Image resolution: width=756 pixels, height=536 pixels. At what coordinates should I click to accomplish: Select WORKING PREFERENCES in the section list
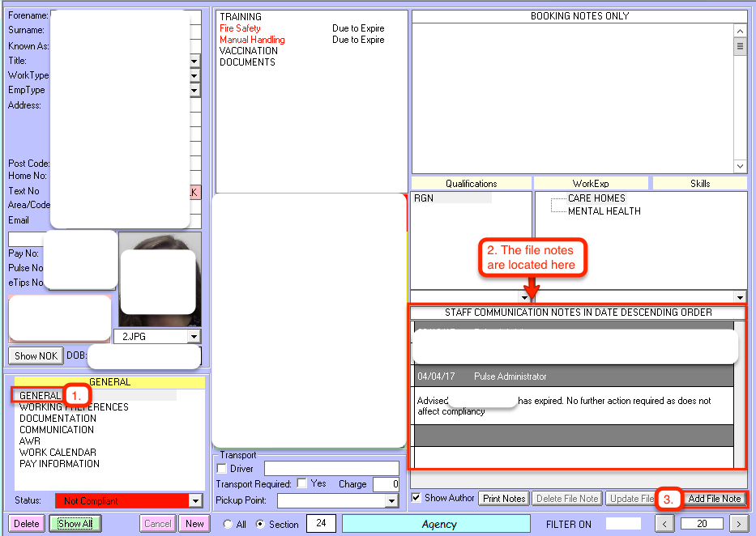tap(74, 407)
